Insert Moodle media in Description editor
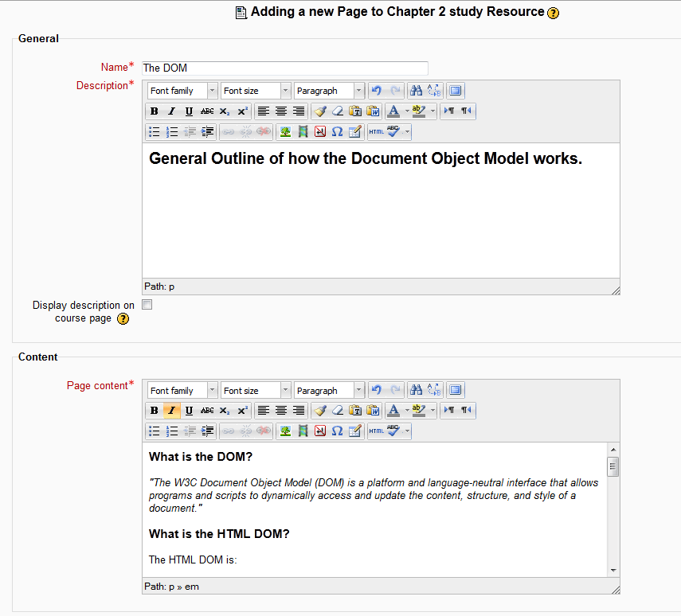This screenshot has height=616, width=681. pos(303,131)
